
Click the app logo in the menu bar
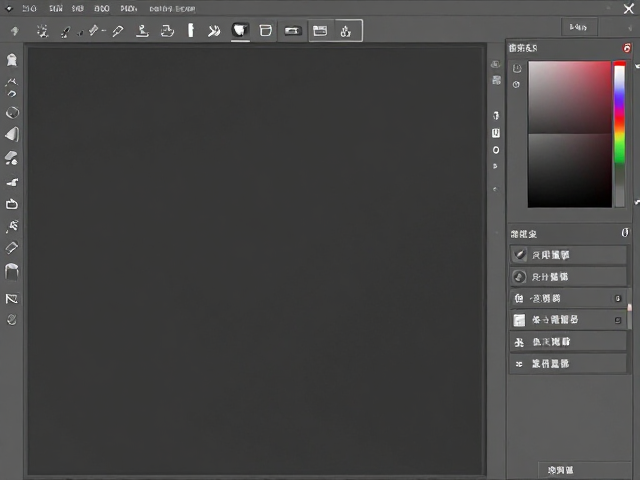[9, 9]
